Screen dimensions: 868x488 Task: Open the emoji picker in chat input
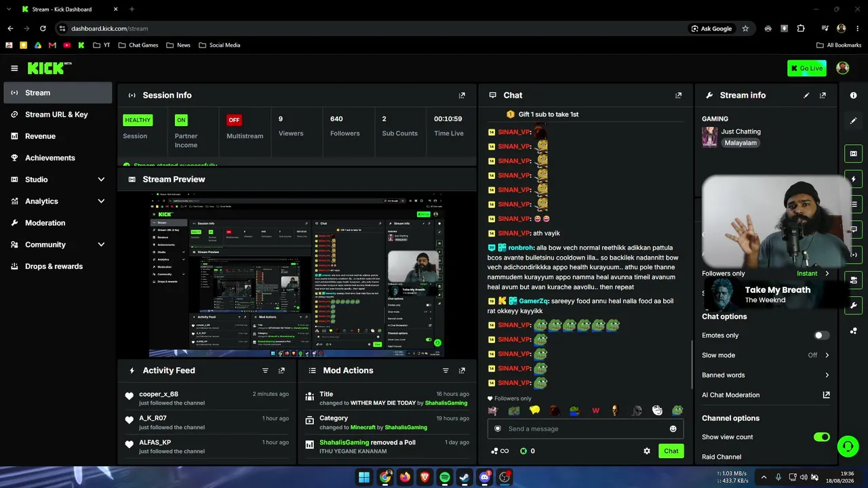(x=673, y=428)
